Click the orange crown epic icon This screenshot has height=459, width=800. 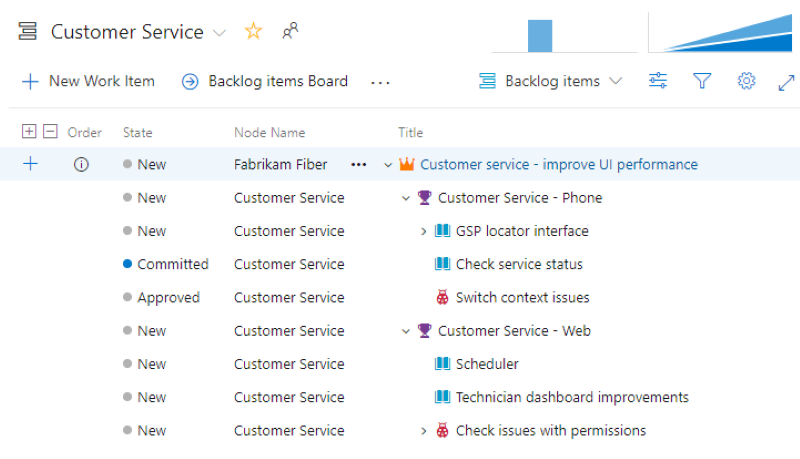tap(407, 164)
